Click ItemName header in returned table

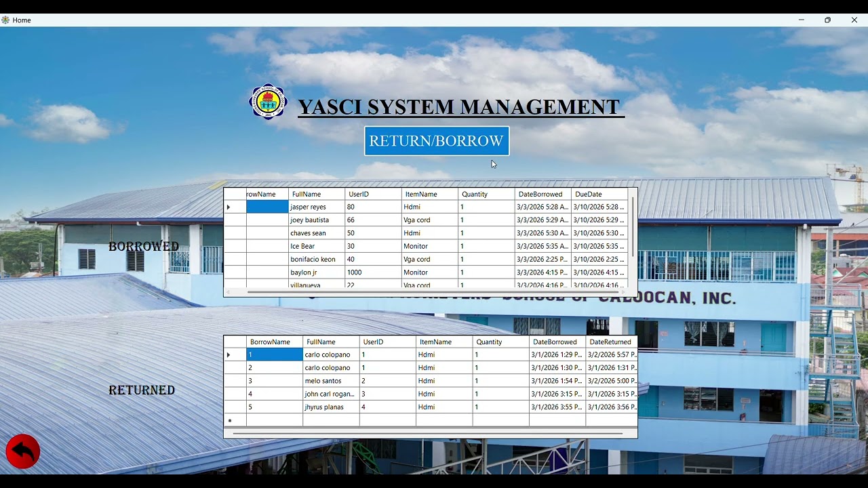(444, 342)
